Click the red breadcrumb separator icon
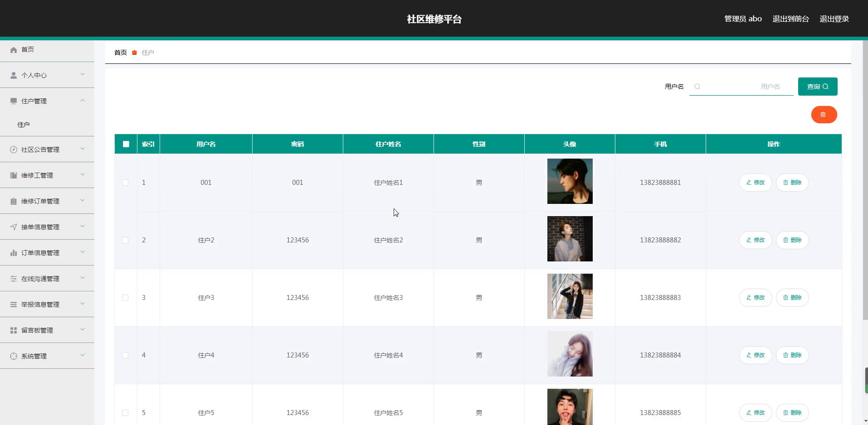Image resolution: width=868 pixels, height=425 pixels. point(134,53)
